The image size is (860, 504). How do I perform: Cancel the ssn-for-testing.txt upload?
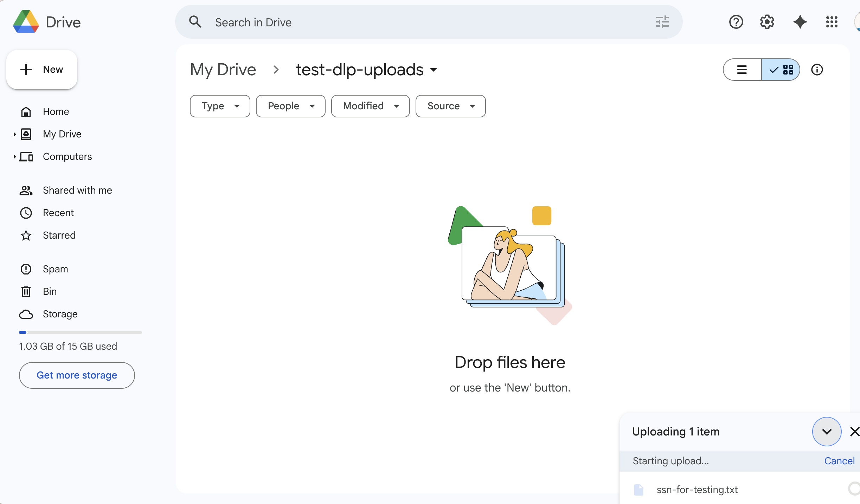pyautogui.click(x=840, y=460)
